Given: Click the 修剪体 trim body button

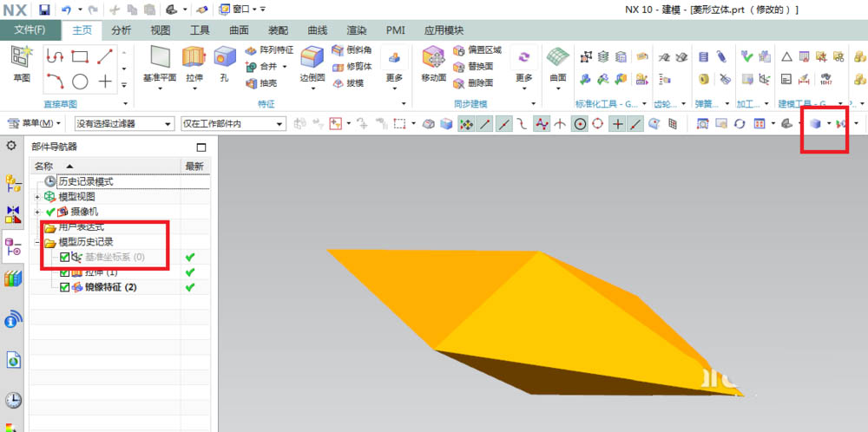Looking at the screenshot, I should (x=352, y=67).
